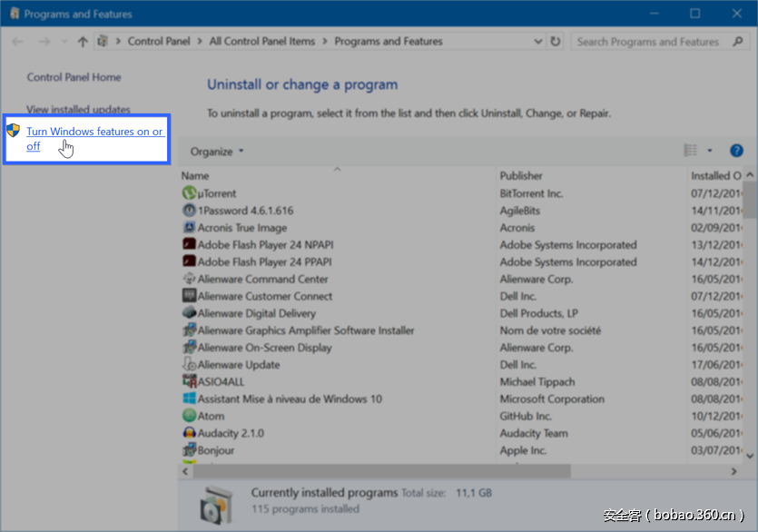758x532 pixels.
Task: Expand the chevron before Control Panel breadcrumb
Action: click(118, 42)
